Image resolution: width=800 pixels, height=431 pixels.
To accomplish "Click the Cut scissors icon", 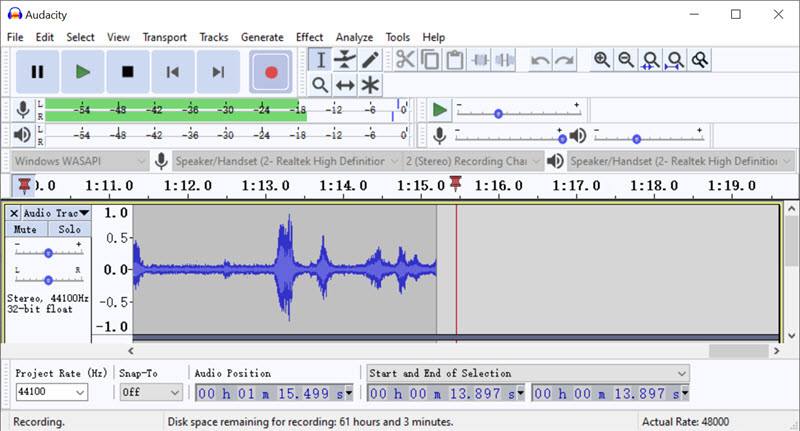I will click(405, 60).
